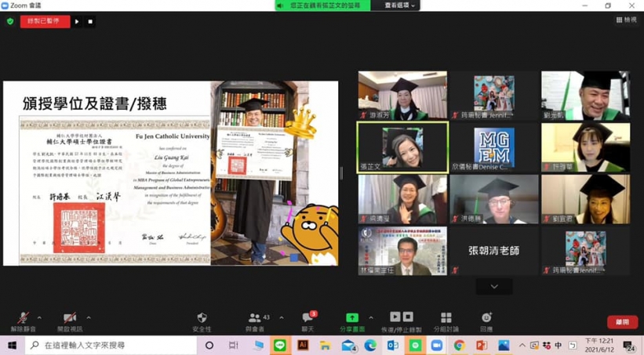This screenshot has height=355, width=644.
Task: Stop recording with the square stop button
Action: pos(90,21)
